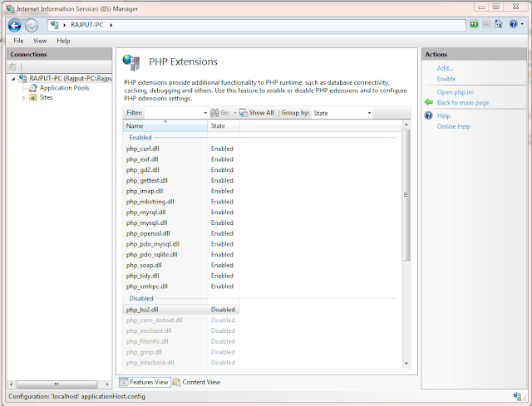This screenshot has height=406, width=532.
Task: Select php_bz2.dll disabled extension row
Action: 181,310
